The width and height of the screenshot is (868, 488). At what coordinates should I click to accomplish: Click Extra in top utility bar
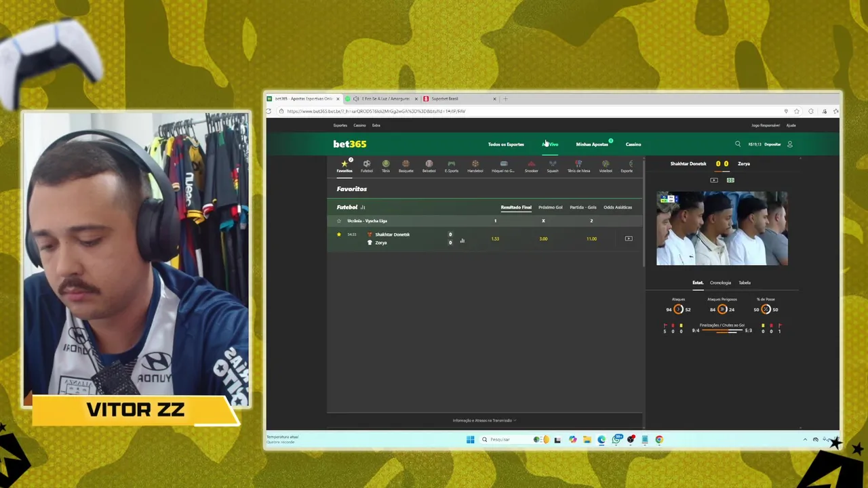pyautogui.click(x=376, y=125)
